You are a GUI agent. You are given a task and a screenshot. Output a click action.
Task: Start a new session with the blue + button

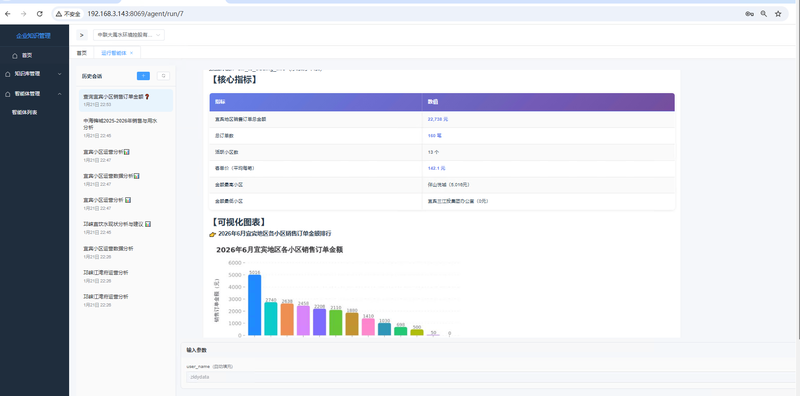click(143, 76)
